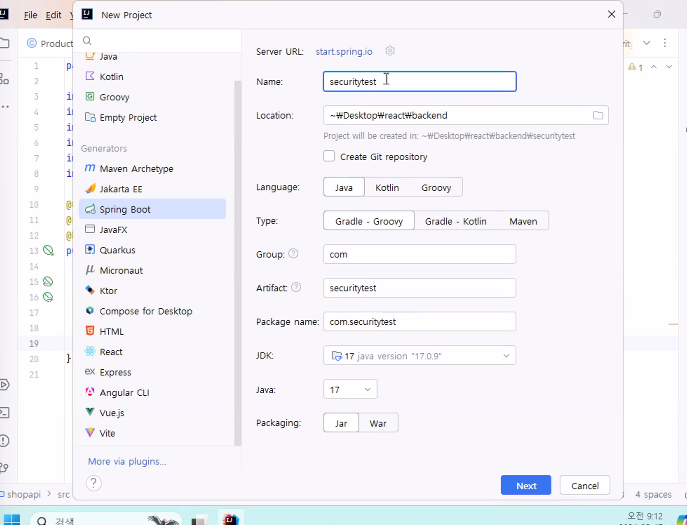The width and height of the screenshot is (687, 525).
Task: Close the New Project dialog
Action: coord(611,14)
